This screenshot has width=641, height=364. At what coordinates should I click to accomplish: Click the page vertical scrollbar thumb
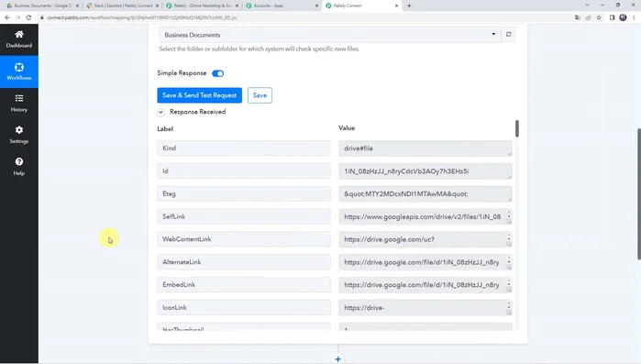coord(638,194)
